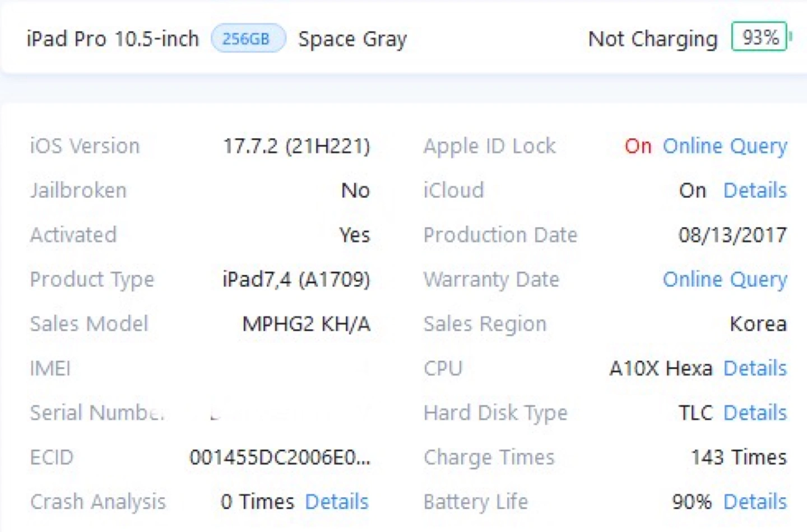Click the 256GB storage badge
Viewport: 807px width, 532px height.
tap(248, 39)
